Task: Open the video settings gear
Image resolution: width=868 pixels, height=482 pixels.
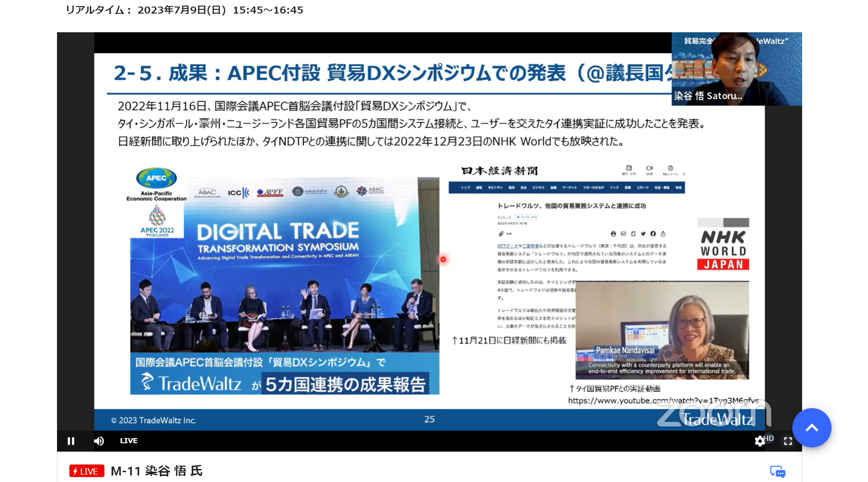Action: pyautogui.click(x=760, y=441)
